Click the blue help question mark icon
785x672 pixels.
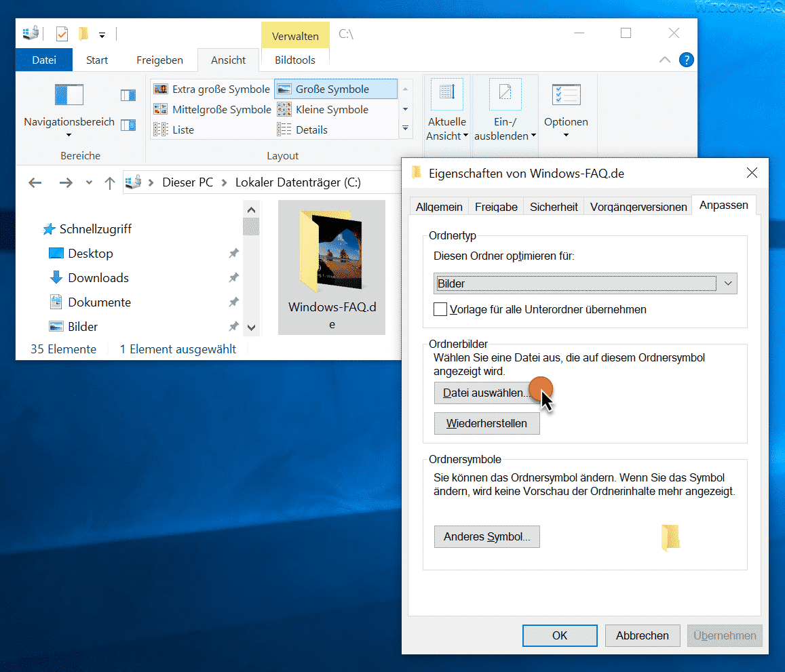pyautogui.click(x=687, y=60)
